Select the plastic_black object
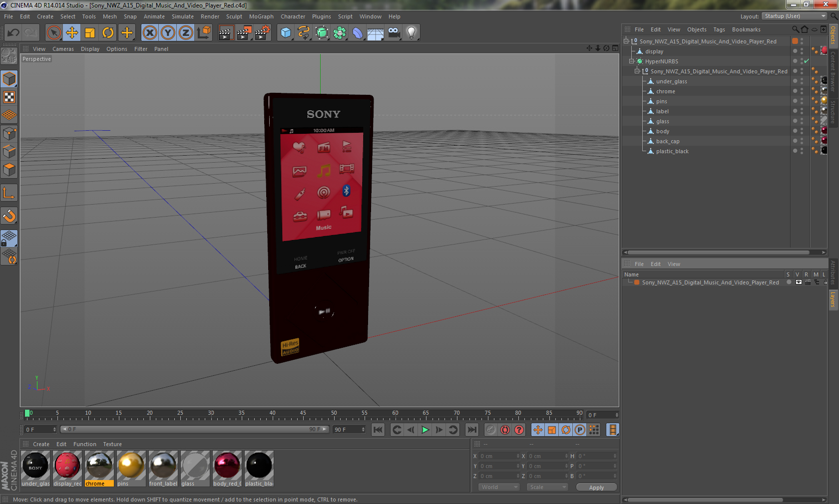 (x=672, y=151)
